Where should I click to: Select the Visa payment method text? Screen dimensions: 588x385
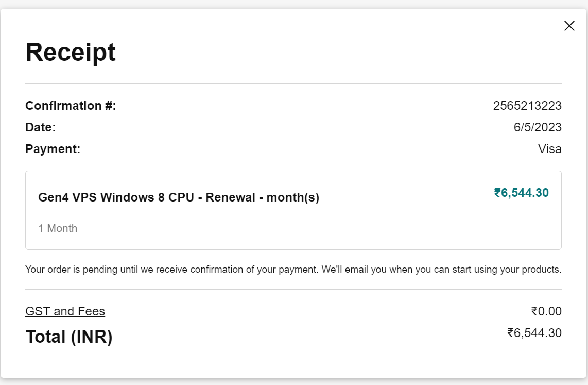549,149
